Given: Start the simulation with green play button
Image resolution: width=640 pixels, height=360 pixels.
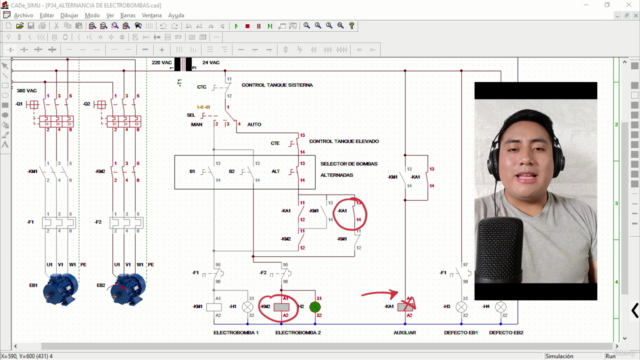Looking at the screenshot, I should coord(236,26).
